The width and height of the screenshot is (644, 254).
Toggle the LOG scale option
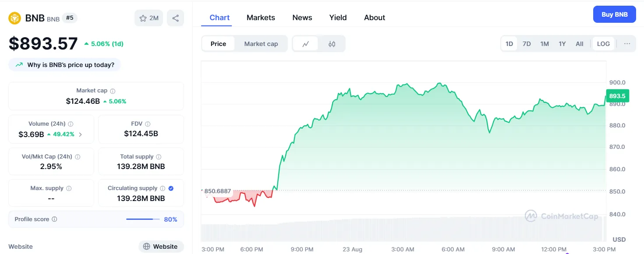click(x=603, y=44)
